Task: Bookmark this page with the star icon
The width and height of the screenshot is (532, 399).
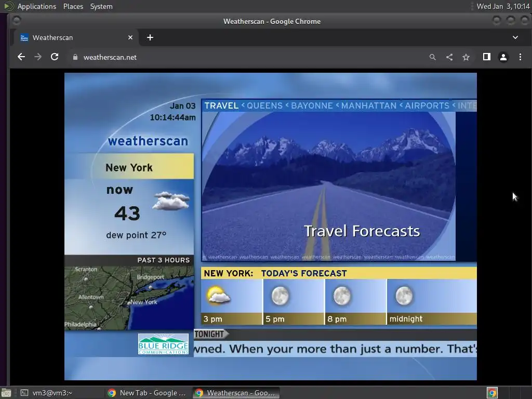Action: point(466,57)
